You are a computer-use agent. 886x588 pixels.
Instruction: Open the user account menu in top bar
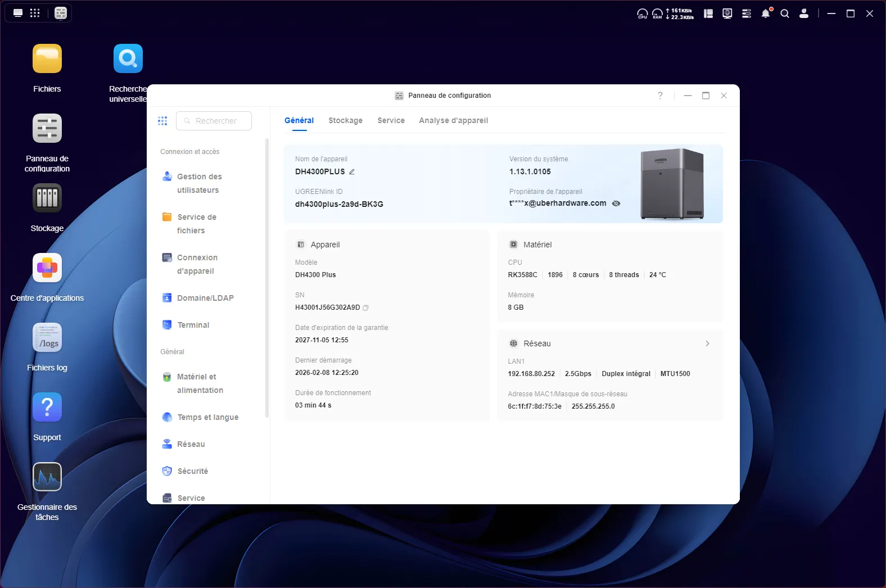[804, 13]
